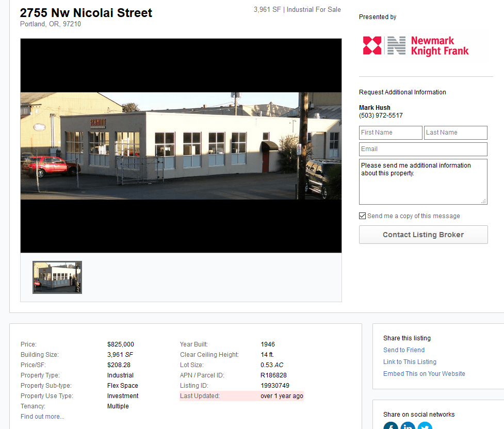Click the highlighted Last Updated value
The width and height of the screenshot is (504, 429).
[x=282, y=396]
